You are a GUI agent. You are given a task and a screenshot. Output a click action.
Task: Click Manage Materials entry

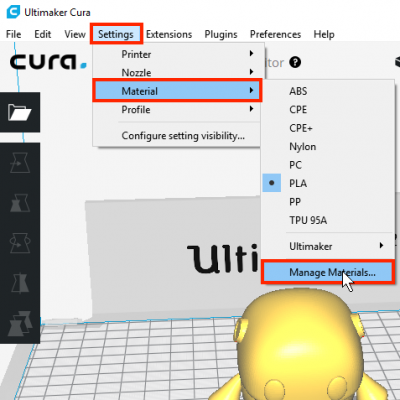tap(328, 272)
